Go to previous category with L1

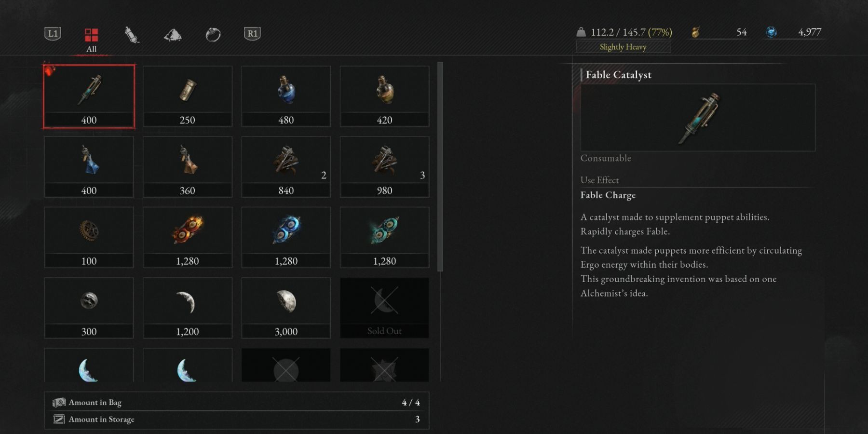pyautogui.click(x=53, y=34)
